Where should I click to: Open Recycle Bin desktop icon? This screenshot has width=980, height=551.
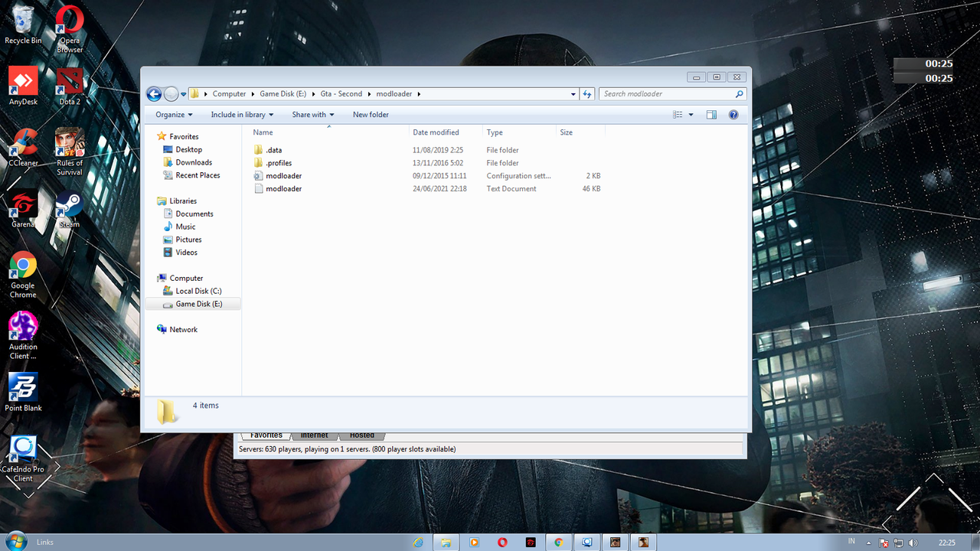pyautogui.click(x=23, y=24)
